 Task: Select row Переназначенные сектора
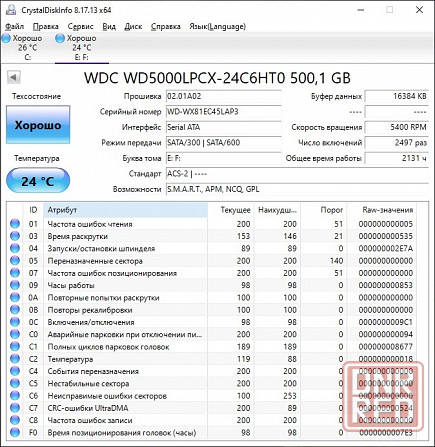pos(212,261)
